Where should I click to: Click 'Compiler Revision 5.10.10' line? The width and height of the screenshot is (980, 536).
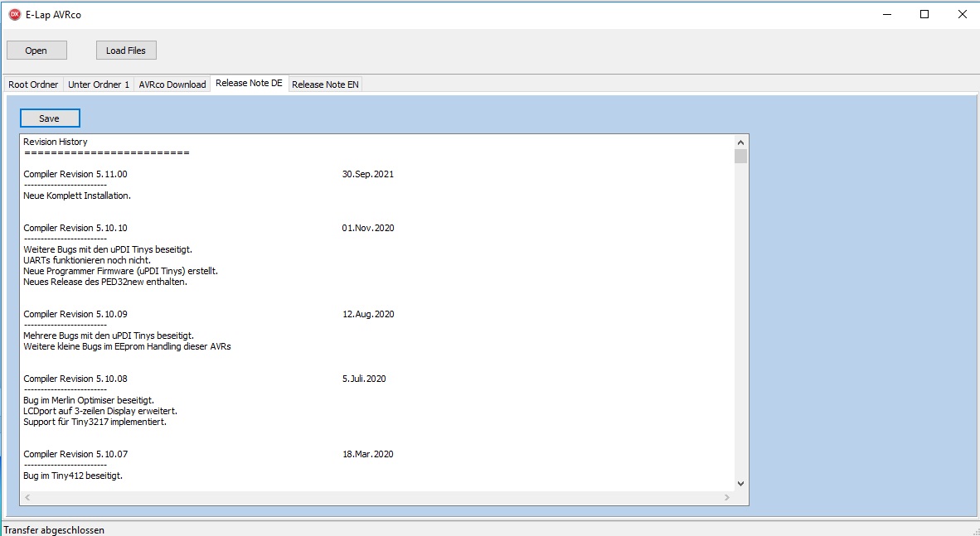tap(75, 228)
